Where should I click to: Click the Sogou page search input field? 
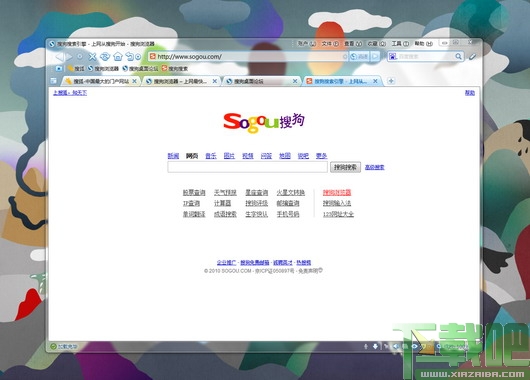[x=247, y=167]
